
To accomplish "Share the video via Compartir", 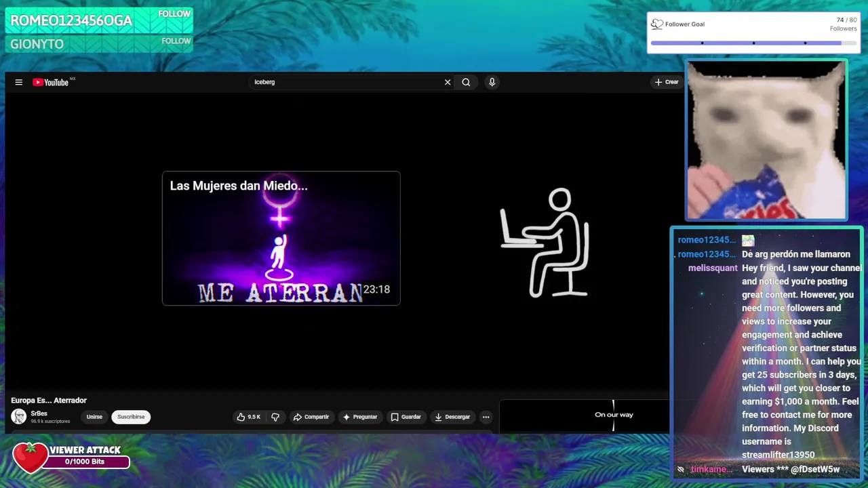I will click(311, 417).
